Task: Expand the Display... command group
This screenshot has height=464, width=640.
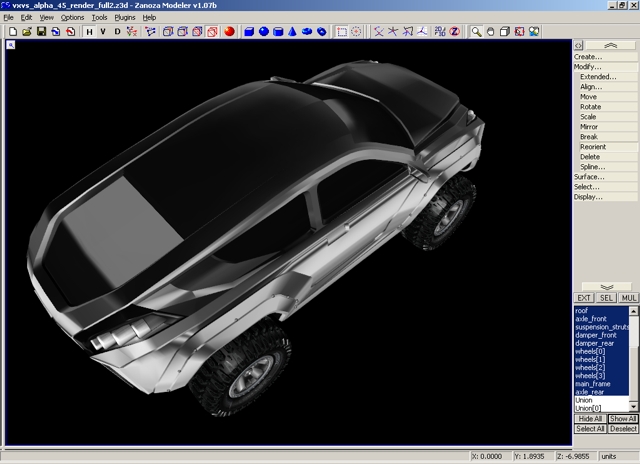Action: point(589,197)
